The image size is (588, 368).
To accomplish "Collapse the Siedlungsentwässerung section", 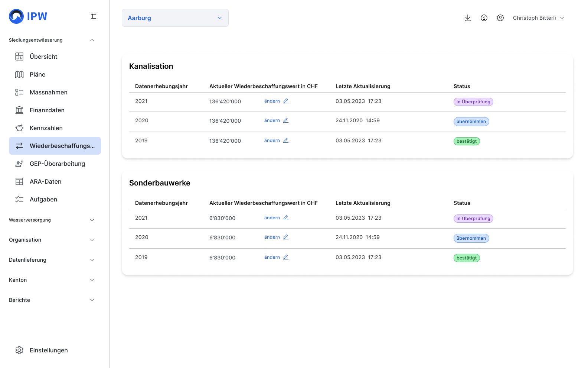I will [92, 40].
